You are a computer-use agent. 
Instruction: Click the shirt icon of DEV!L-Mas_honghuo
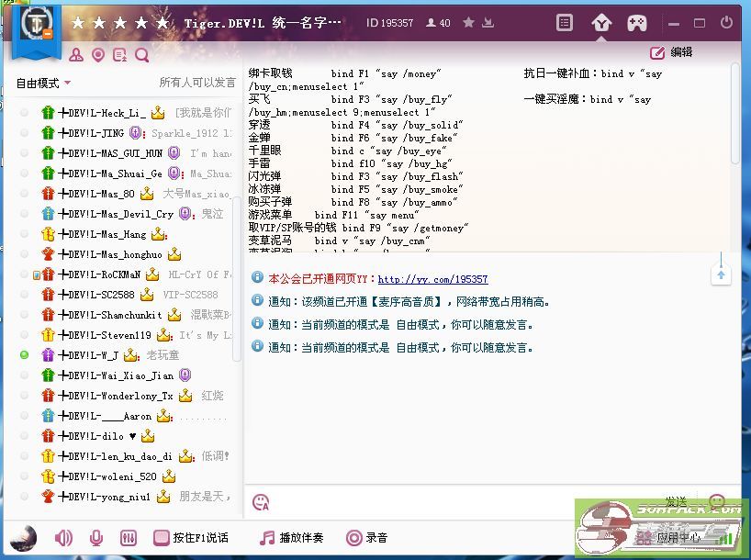(48, 254)
